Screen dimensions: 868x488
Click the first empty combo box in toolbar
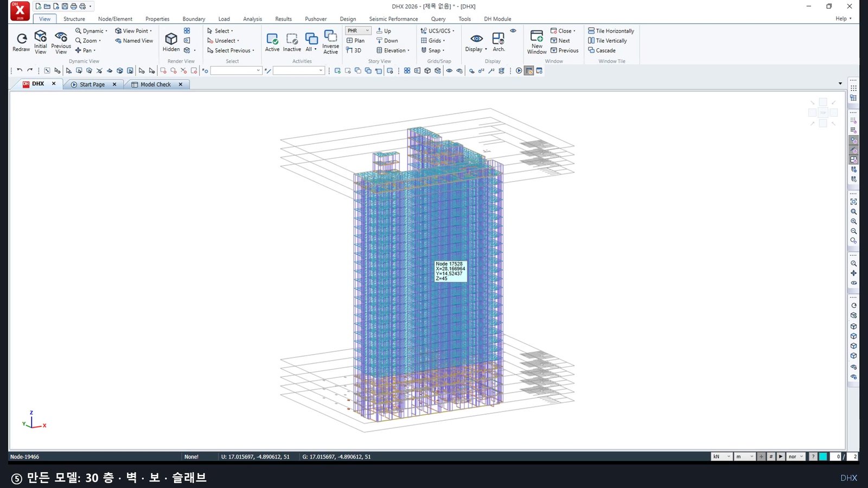[236, 70]
